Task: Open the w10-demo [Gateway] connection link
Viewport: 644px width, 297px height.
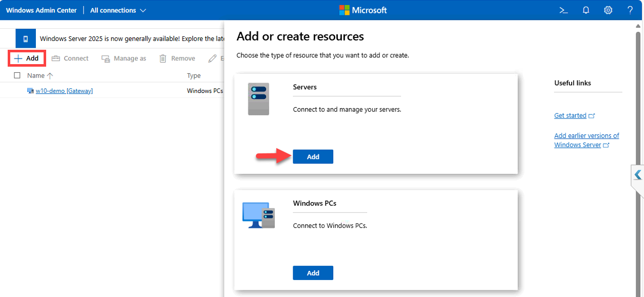Action: pos(64,91)
